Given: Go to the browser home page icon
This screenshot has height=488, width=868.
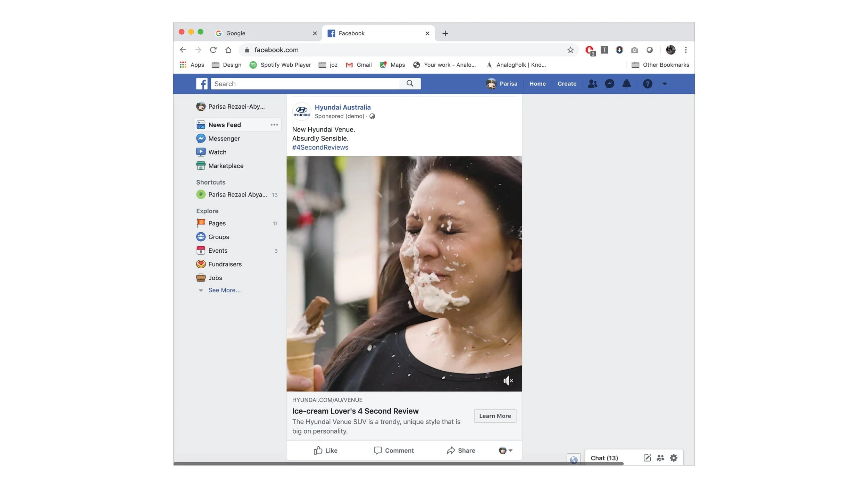Looking at the screenshot, I should [x=228, y=50].
